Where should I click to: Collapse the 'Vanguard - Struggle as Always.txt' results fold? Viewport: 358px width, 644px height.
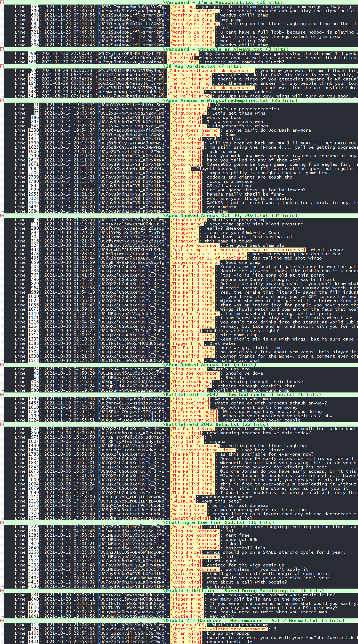2,49
